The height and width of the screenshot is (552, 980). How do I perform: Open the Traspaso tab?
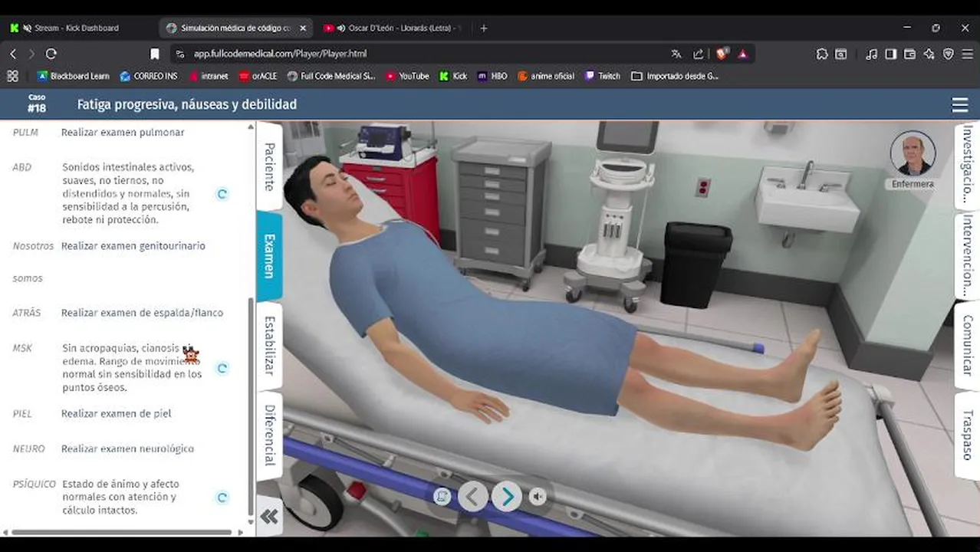968,435
